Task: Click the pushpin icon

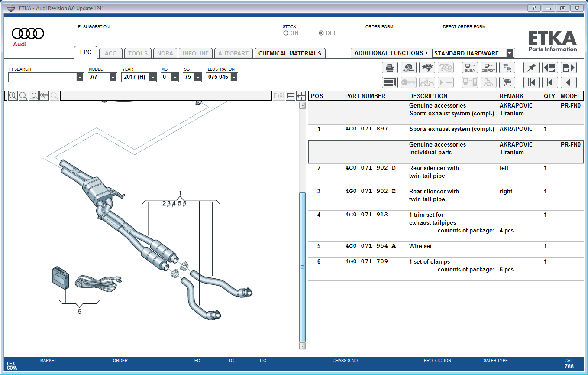Action: 531,68
